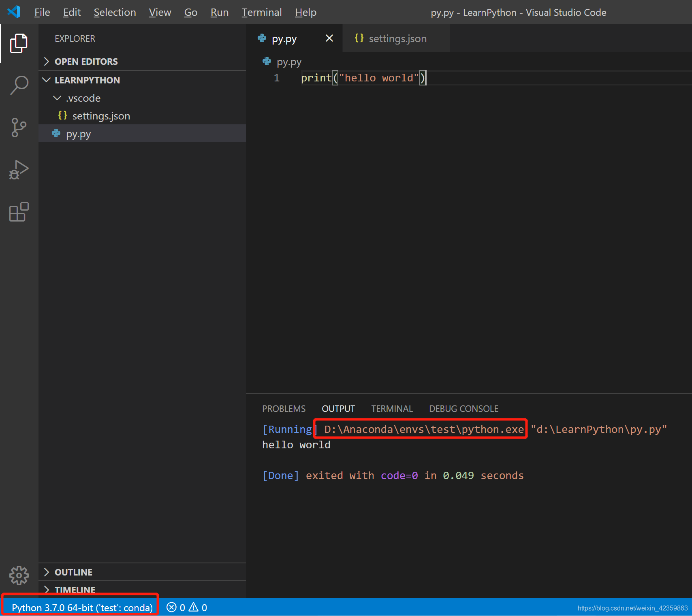The height and width of the screenshot is (616, 692).
Task: Open the View menu
Action: (160, 13)
